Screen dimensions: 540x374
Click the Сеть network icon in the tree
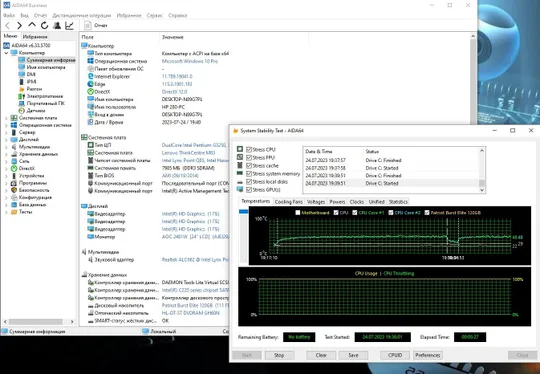pos(14,161)
